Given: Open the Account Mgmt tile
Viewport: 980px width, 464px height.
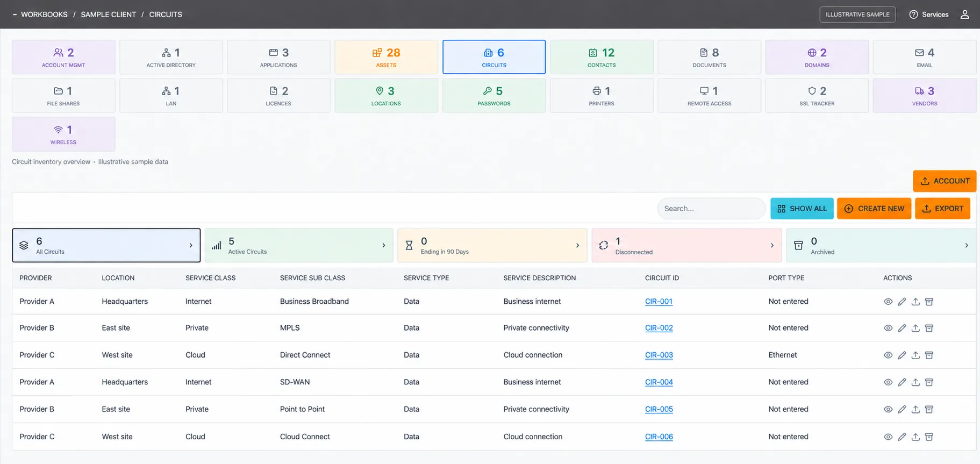Looking at the screenshot, I should click(x=63, y=57).
